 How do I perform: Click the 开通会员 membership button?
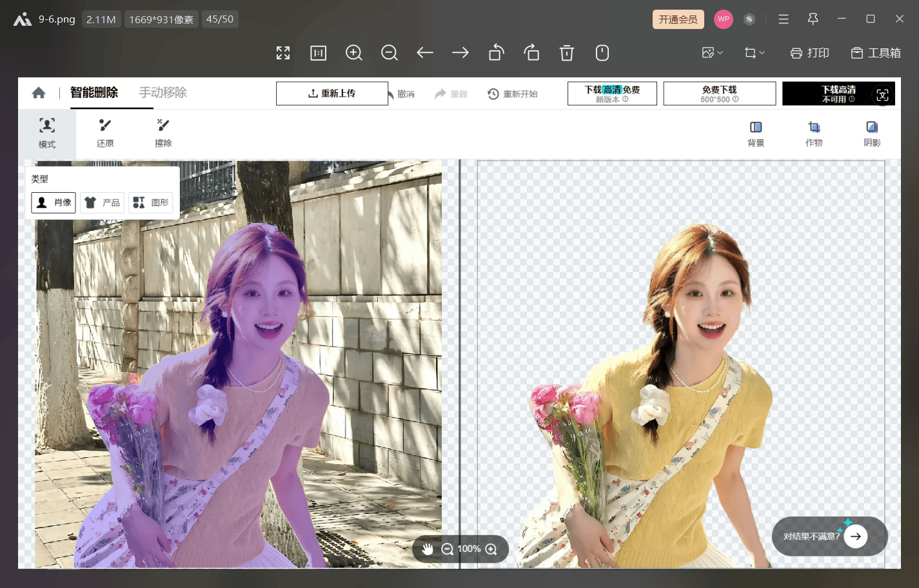pyautogui.click(x=678, y=19)
